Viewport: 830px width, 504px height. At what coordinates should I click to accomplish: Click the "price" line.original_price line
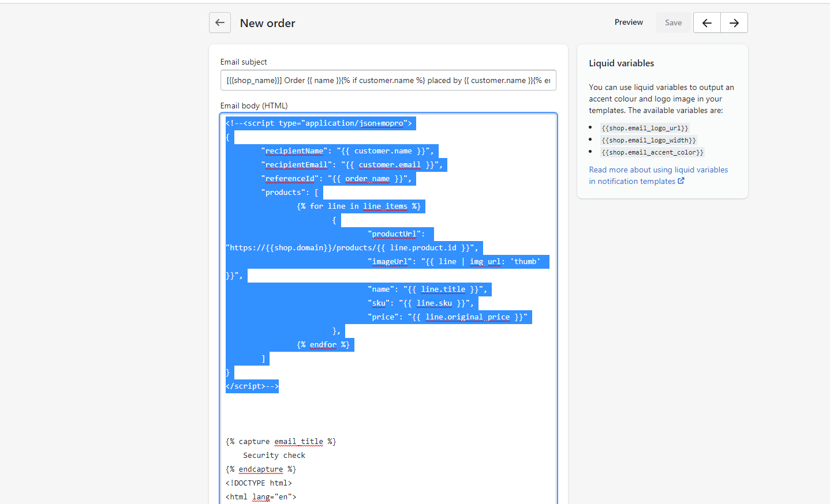tap(448, 317)
